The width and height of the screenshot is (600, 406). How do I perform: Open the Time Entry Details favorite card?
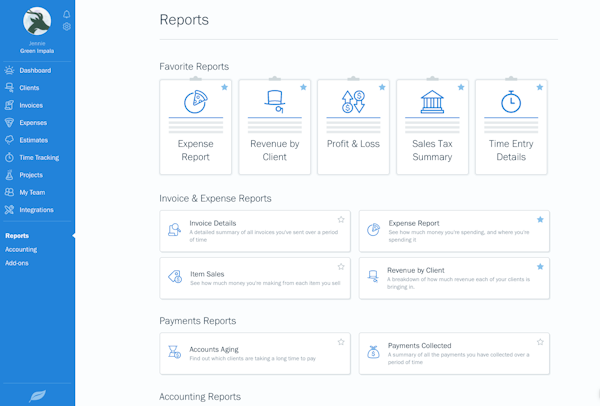point(510,128)
